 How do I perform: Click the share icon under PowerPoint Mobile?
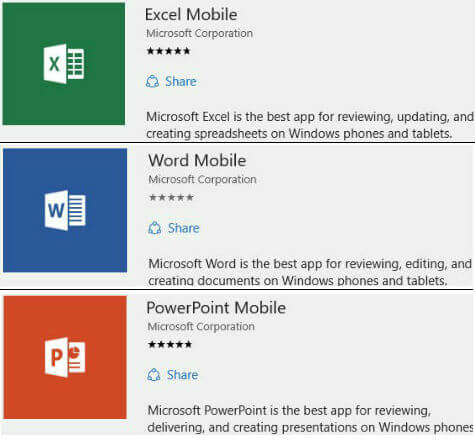click(154, 375)
